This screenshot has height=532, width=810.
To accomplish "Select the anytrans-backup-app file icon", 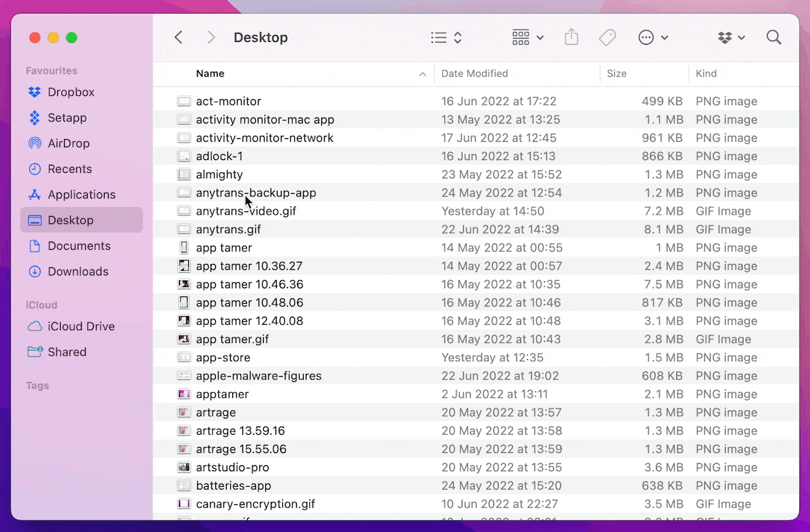I will click(x=184, y=192).
